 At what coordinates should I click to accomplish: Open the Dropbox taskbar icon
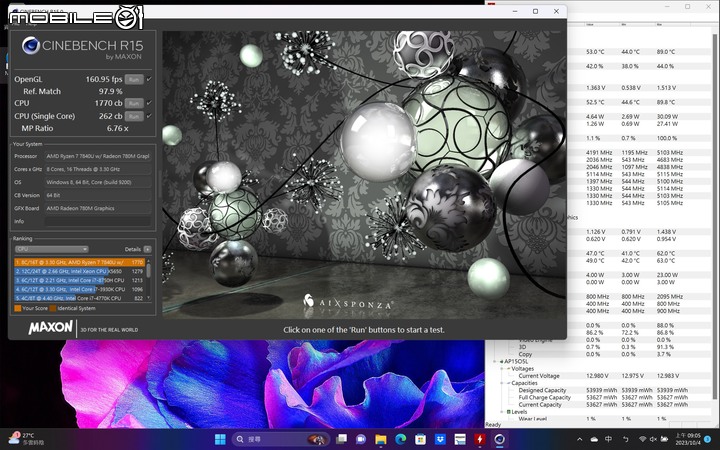tap(440, 439)
